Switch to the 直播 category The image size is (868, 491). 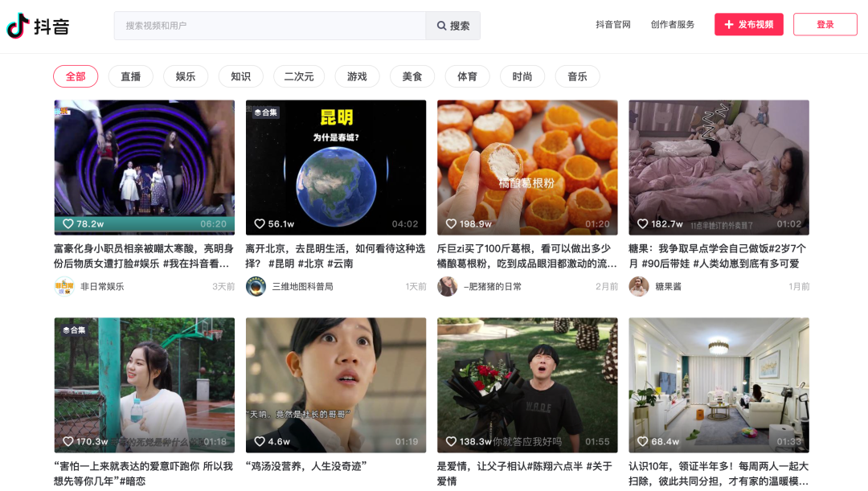coord(131,76)
